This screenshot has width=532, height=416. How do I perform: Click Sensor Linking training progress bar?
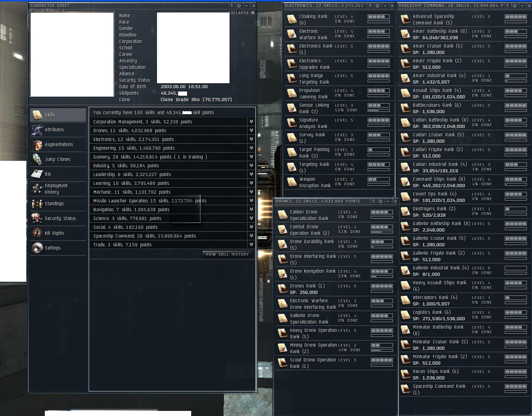click(x=379, y=111)
